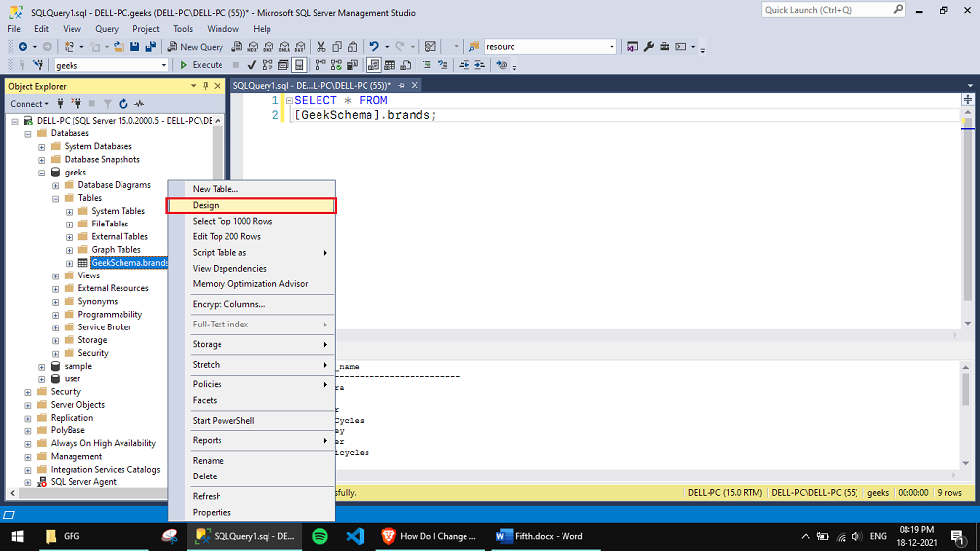Click the Cut scissors icon
The height and width of the screenshot is (551, 980).
pos(321,47)
